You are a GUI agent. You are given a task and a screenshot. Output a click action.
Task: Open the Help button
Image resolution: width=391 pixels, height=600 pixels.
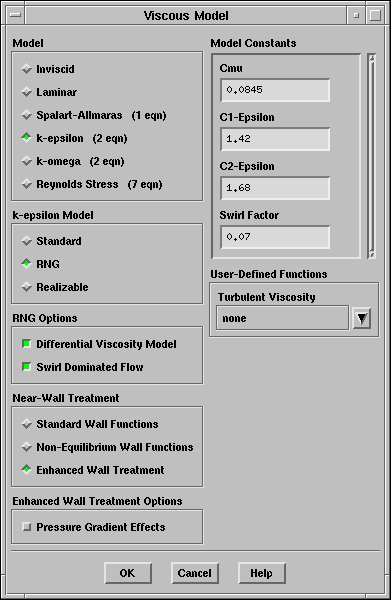pos(262,573)
